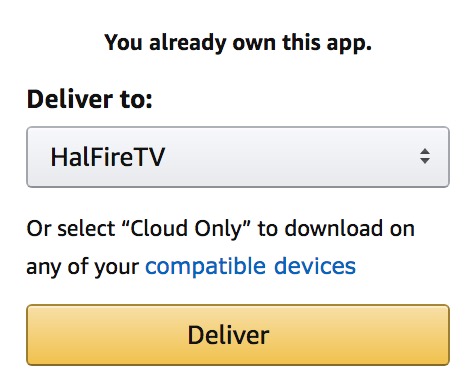472x380 pixels.
Task: Click the up-down arrows on device selector
Action: click(425, 156)
